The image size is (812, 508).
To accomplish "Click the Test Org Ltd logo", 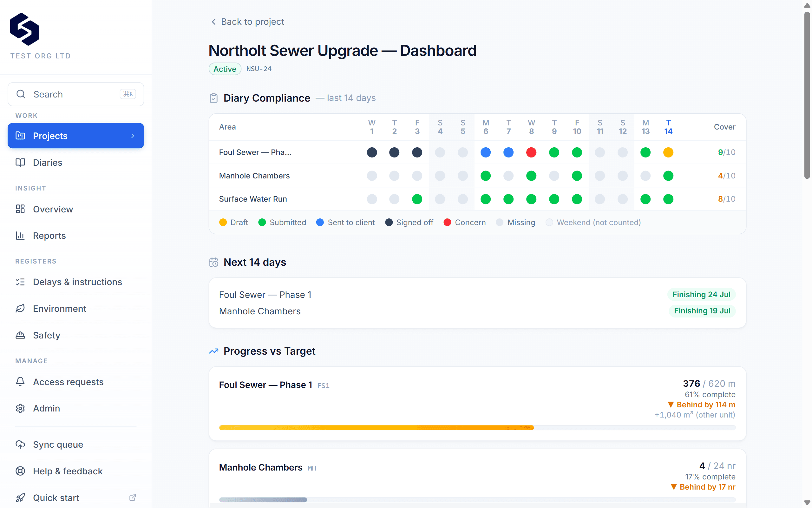I will click(24, 29).
